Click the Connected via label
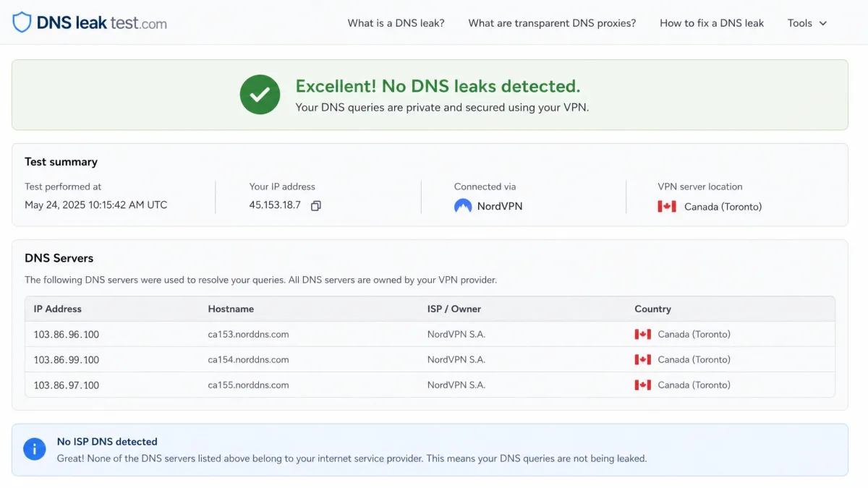The height and width of the screenshot is (488, 868). point(485,187)
